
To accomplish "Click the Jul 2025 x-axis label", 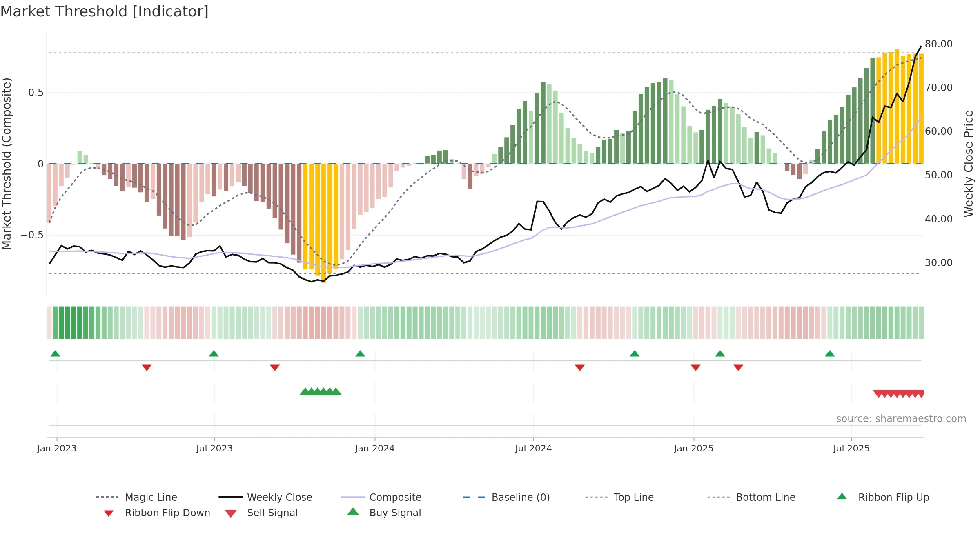I will [x=851, y=448].
